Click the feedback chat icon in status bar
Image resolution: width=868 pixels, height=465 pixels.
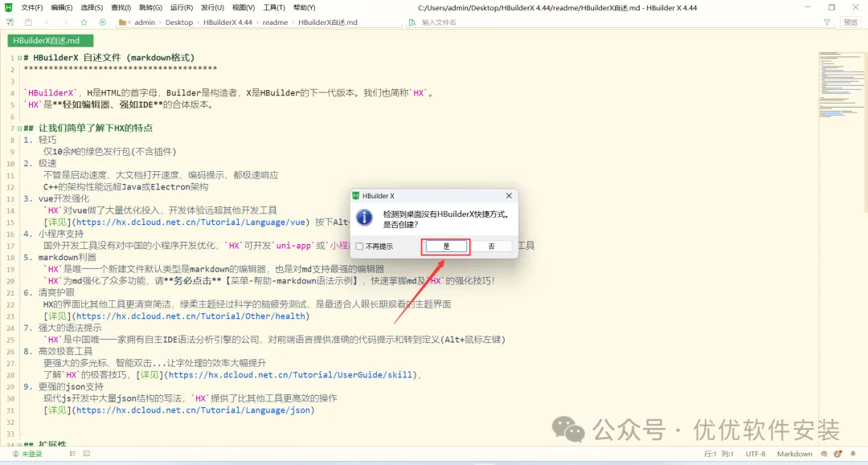tap(825, 454)
